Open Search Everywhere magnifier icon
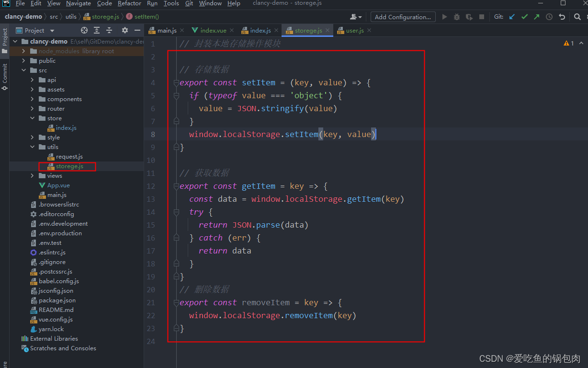Image resolution: width=588 pixels, height=368 pixels. click(x=577, y=16)
